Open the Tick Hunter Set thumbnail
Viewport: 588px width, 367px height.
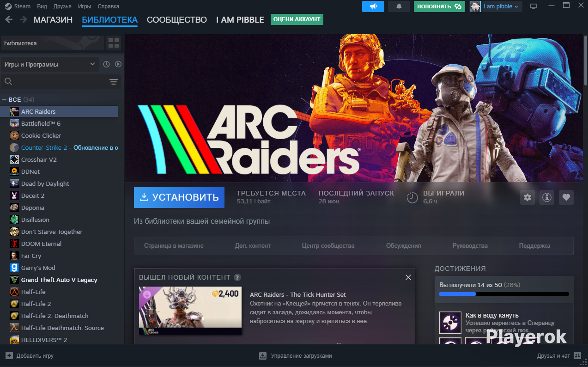190,311
